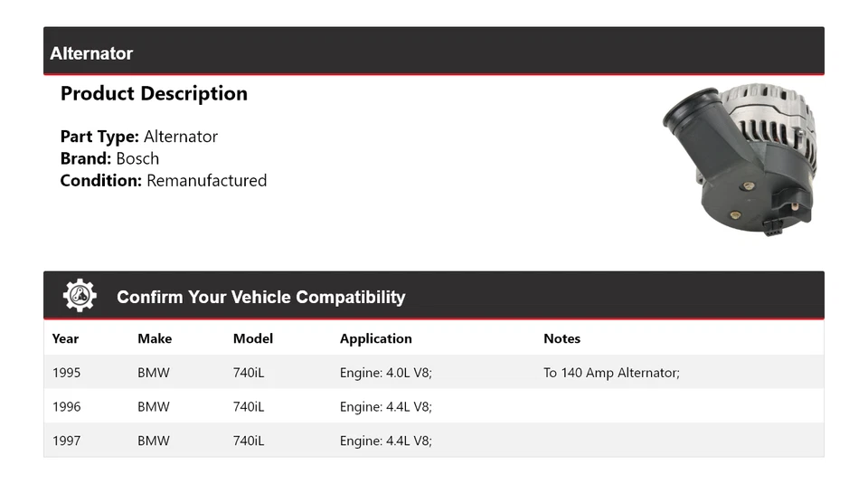This screenshot has width=868, height=484.
Task: Click the gear icon beside Confirm Your Vehicle Compatibility
Action: point(80,296)
